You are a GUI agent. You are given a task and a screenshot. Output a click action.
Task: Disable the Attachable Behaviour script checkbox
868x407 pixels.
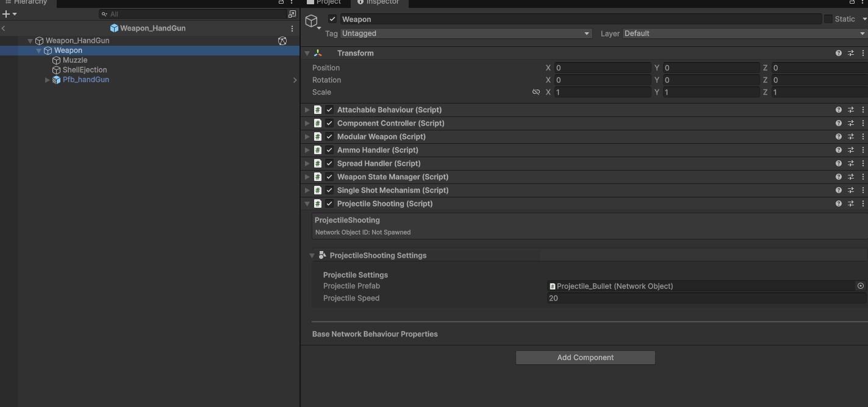click(329, 110)
